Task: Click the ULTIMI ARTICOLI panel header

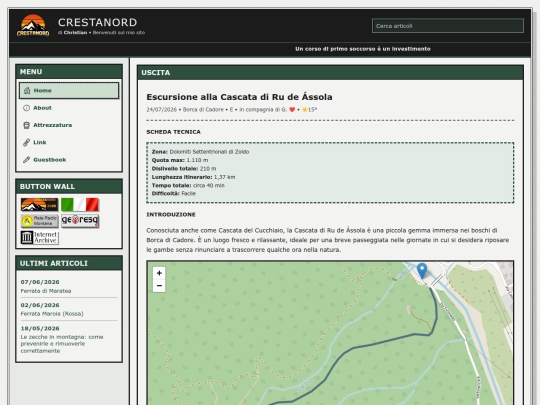Action: tap(69, 263)
